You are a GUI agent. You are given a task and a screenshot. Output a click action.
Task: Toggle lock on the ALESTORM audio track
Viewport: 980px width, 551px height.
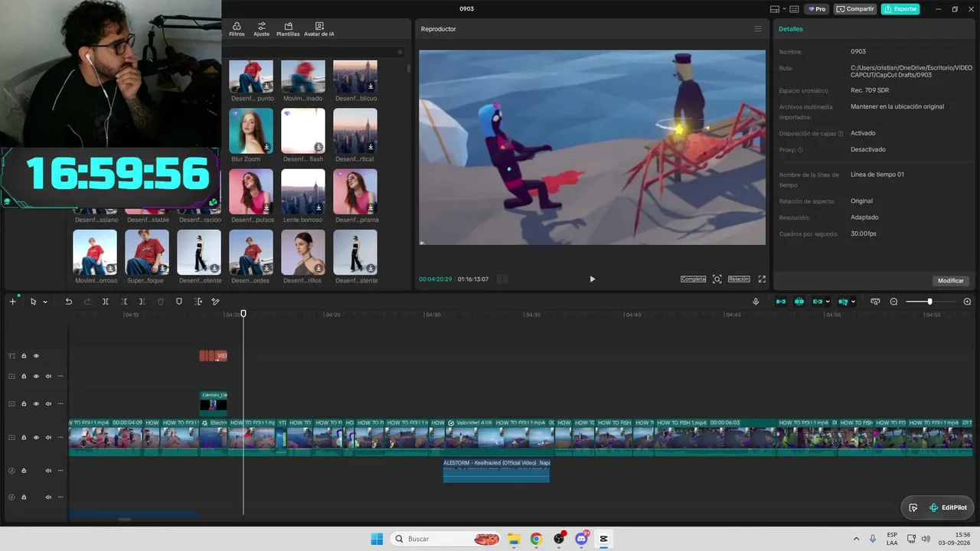[24, 471]
